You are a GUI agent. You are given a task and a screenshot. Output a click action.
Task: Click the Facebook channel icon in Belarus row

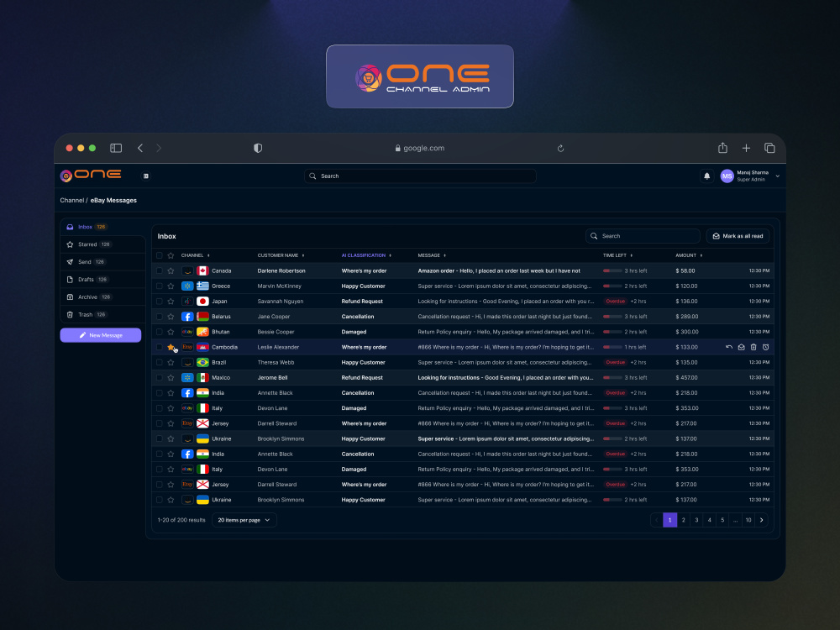pos(187,317)
